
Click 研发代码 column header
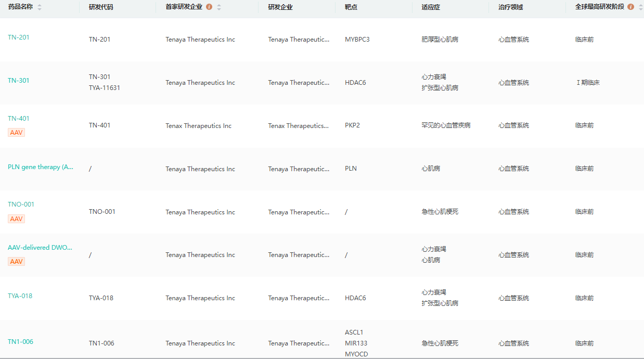click(x=101, y=7)
